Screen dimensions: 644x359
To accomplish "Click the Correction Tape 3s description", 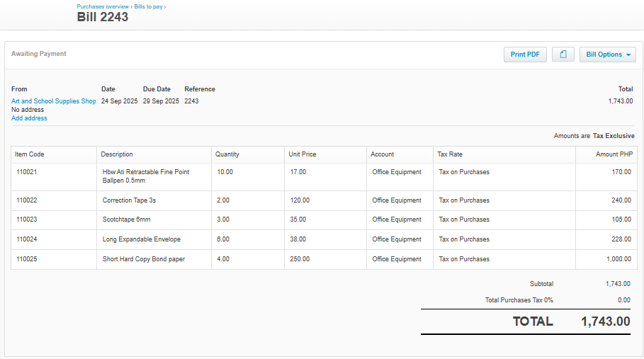I will [x=129, y=200].
